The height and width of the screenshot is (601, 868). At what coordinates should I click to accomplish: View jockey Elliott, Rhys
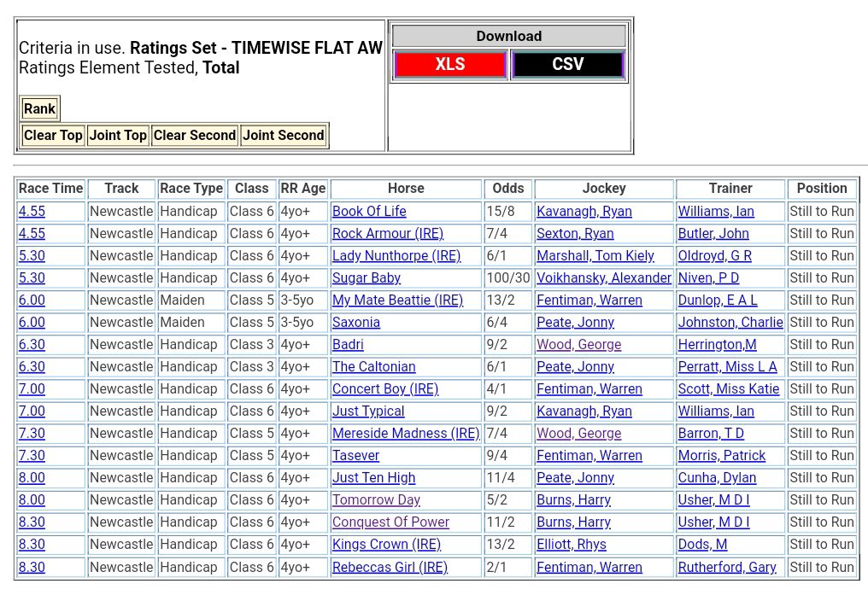tap(571, 545)
